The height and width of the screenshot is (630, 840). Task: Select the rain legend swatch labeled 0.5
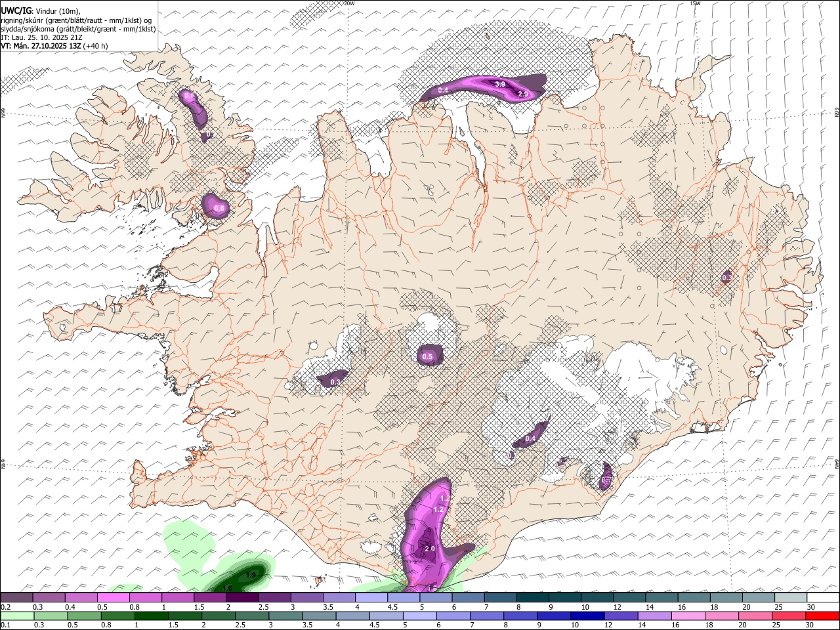(84, 616)
